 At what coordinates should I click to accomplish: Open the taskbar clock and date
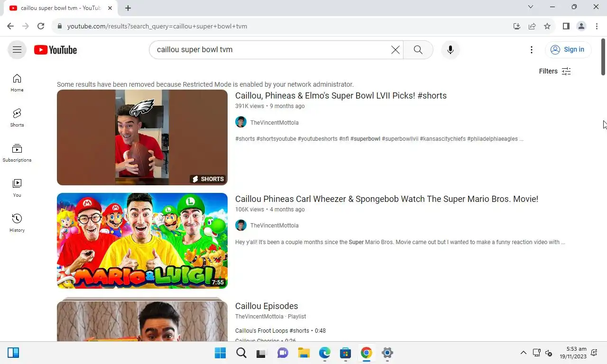573,353
